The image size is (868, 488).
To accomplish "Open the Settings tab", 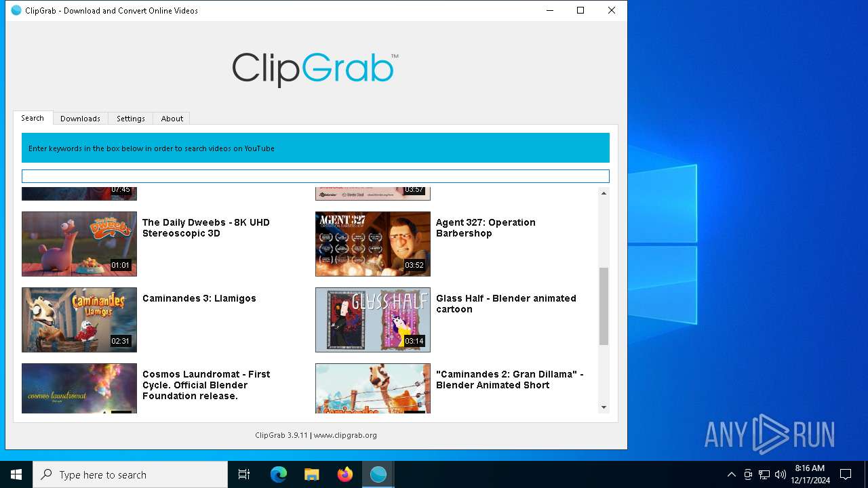I will click(x=131, y=119).
